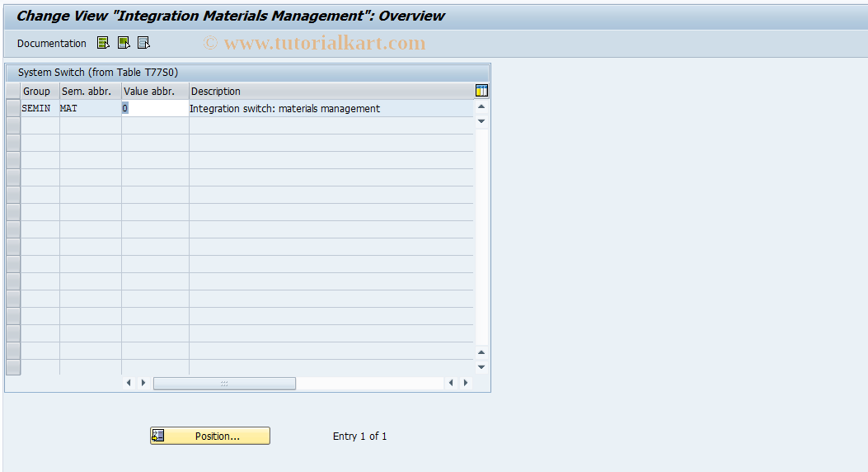Click the Position... button
Image resolution: width=868 pixels, height=472 pixels.
coord(210,436)
